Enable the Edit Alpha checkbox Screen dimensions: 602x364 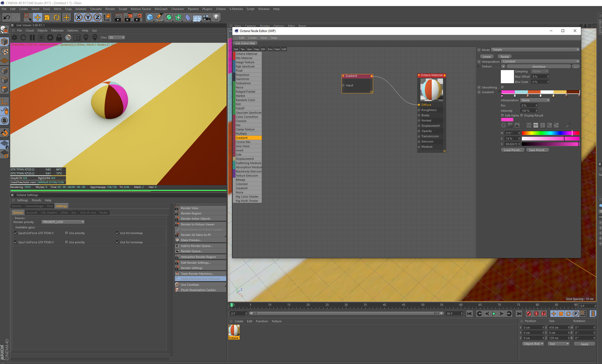(502, 115)
